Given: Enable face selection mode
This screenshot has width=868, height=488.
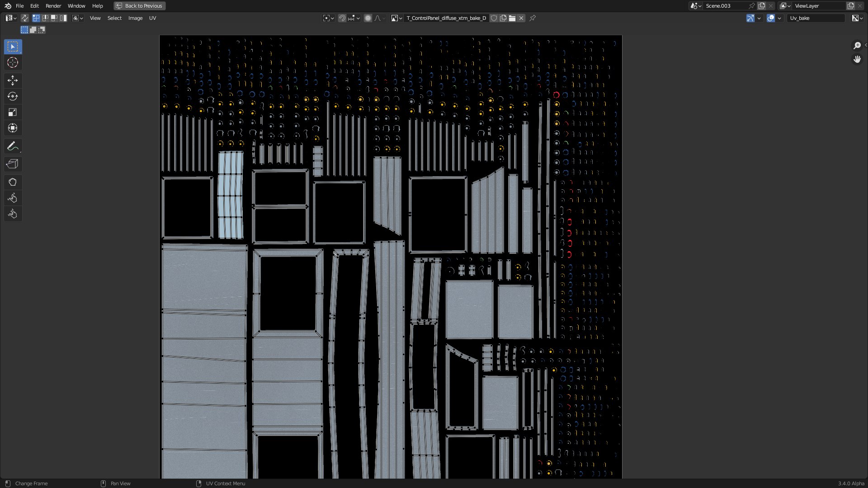Looking at the screenshot, I should point(54,18).
